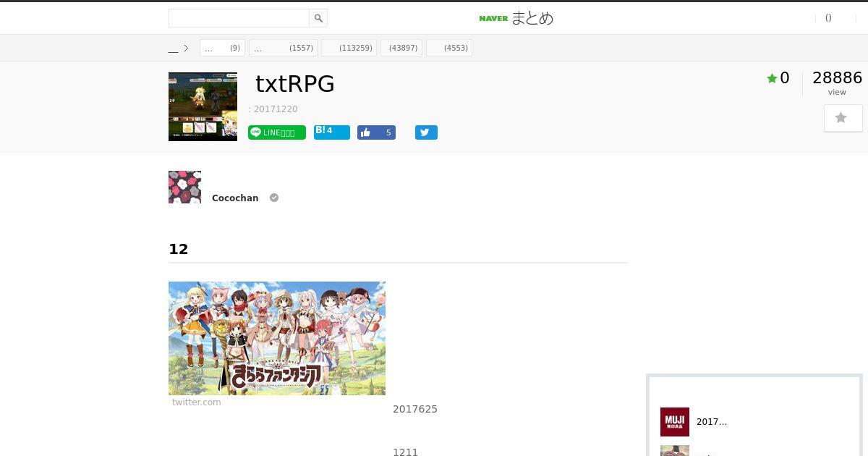Viewport: 868px width, 456px height.
Task: Click the Facebook like thumbs-up button
Action: [376, 132]
